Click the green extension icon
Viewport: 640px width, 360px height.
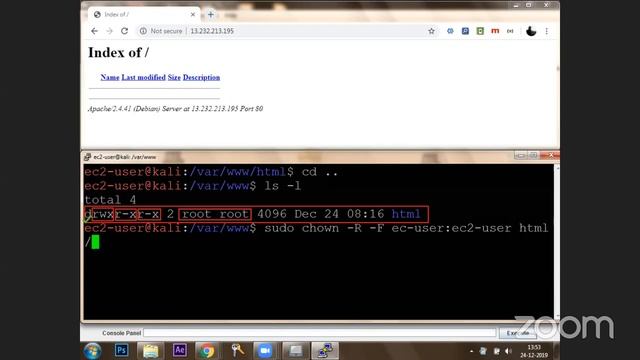coord(480,31)
